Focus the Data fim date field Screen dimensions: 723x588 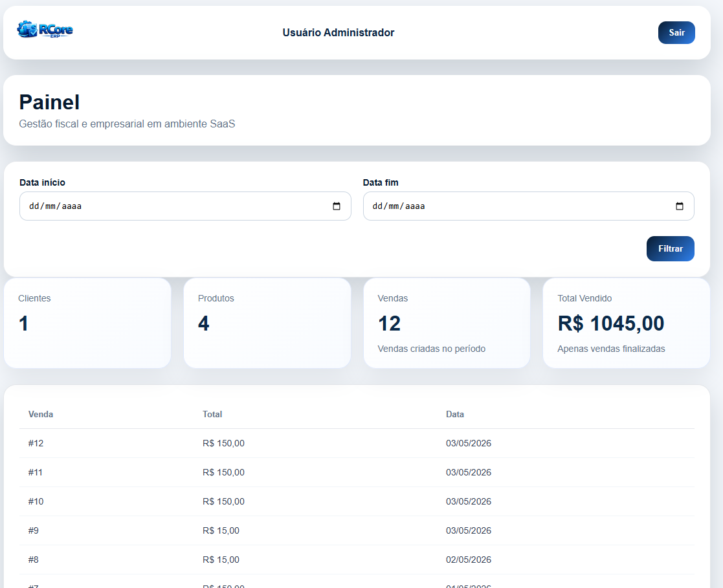[x=528, y=206]
